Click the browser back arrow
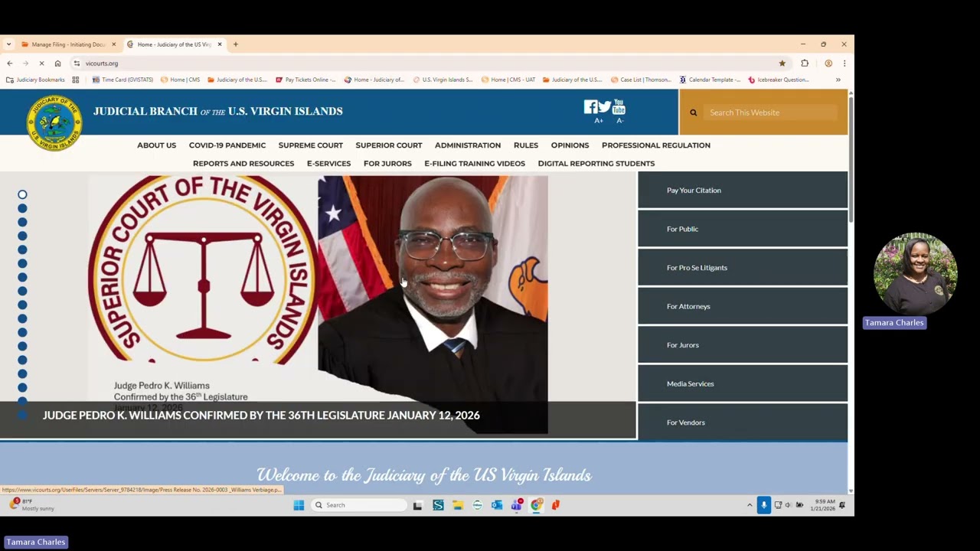Image resolution: width=980 pixels, height=551 pixels. pyautogui.click(x=9, y=64)
